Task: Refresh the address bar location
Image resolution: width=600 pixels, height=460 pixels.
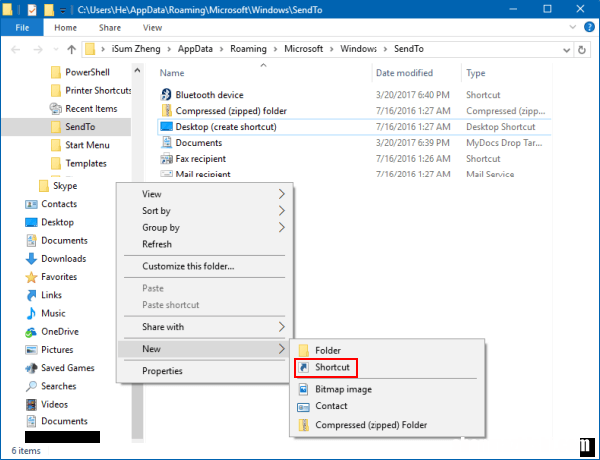Action: tap(582, 50)
